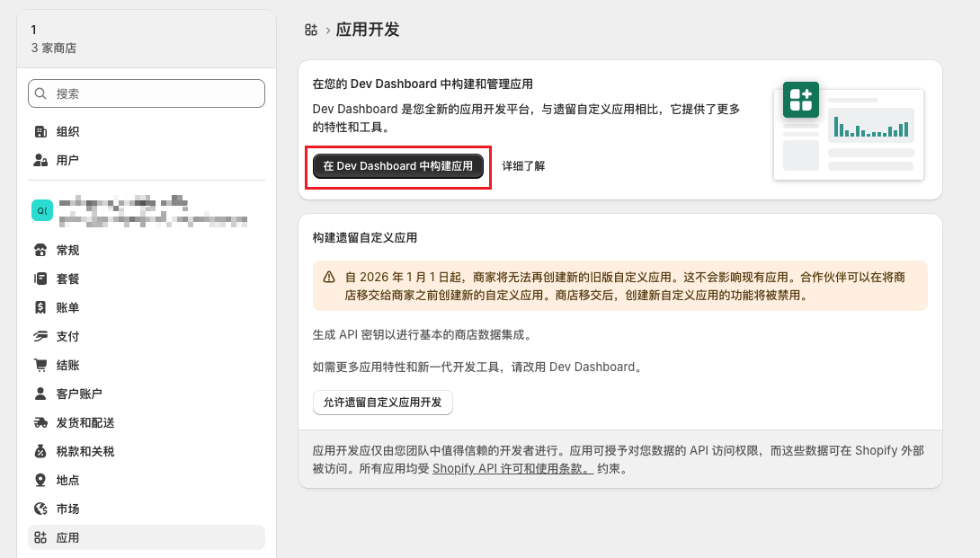Select 应用 in settings sidebar
Viewport: 980px width, 558px height.
[147, 537]
